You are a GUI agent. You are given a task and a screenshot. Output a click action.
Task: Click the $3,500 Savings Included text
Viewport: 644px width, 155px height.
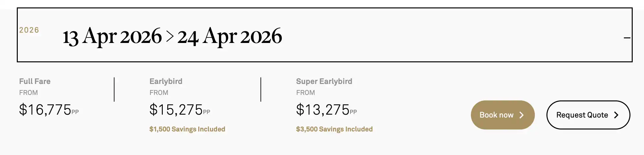pyautogui.click(x=334, y=129)
